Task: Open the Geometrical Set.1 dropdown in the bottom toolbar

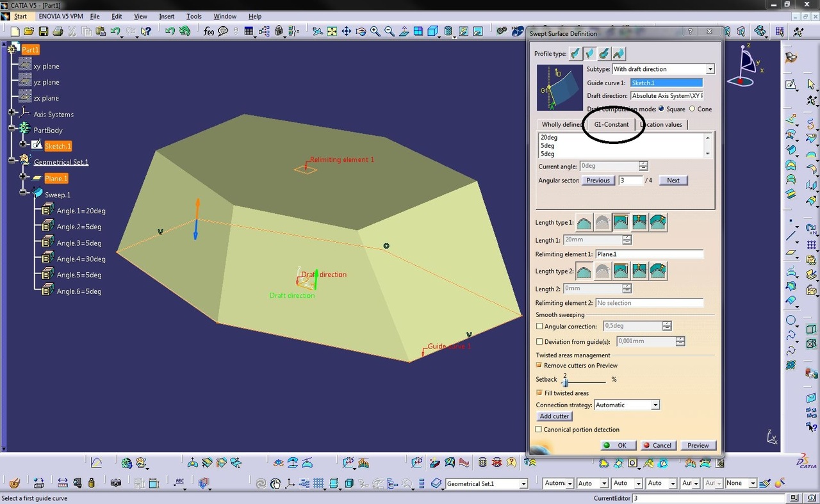Action: pyautogui.click(x=523, y=484)
